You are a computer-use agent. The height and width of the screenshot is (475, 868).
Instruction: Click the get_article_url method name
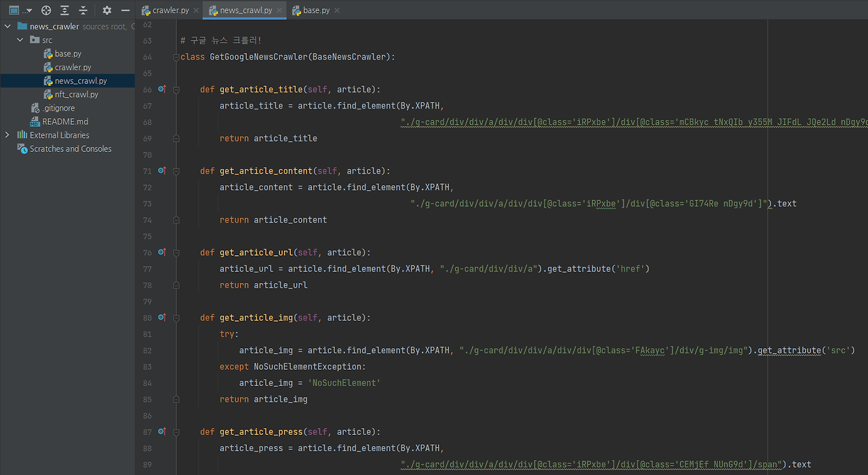pyautogui.click(x=256, y=252)
